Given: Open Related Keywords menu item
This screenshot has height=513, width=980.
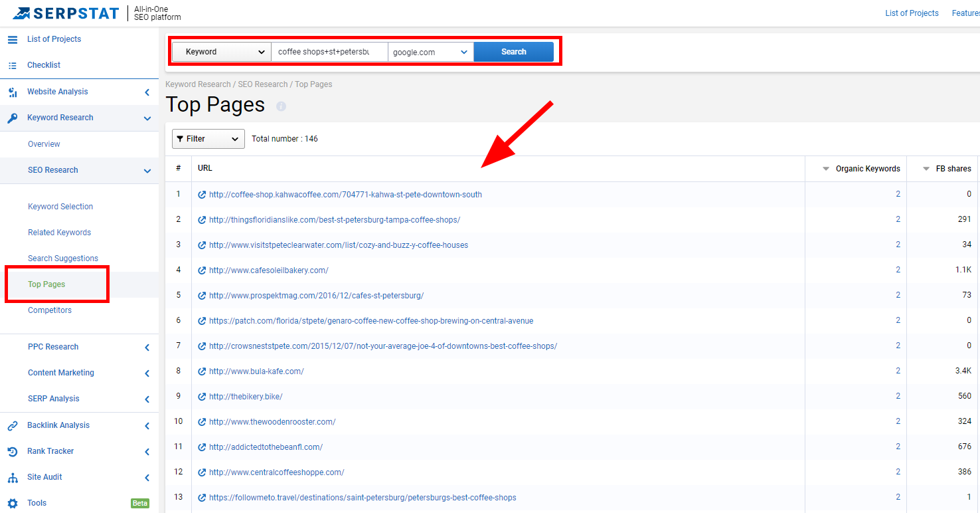Looking at the screenshot, I should [x=59, y=233].
